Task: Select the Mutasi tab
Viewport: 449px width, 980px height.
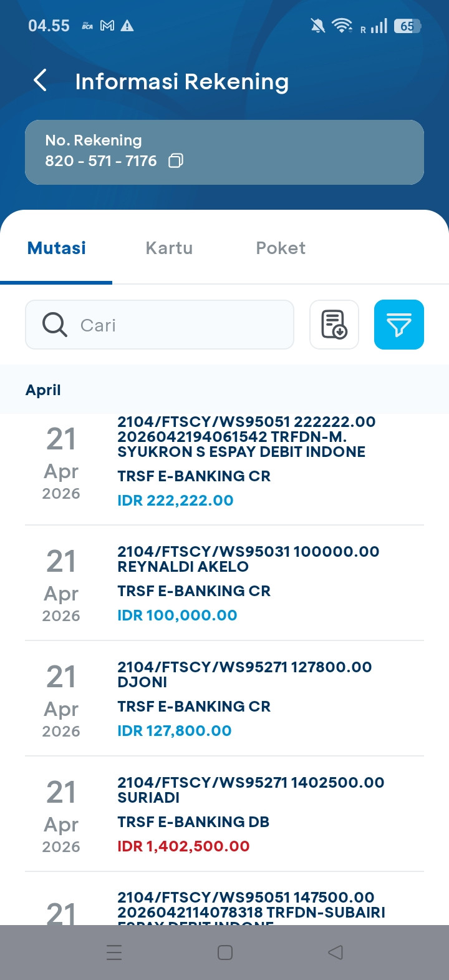Action: pos(57,248)
